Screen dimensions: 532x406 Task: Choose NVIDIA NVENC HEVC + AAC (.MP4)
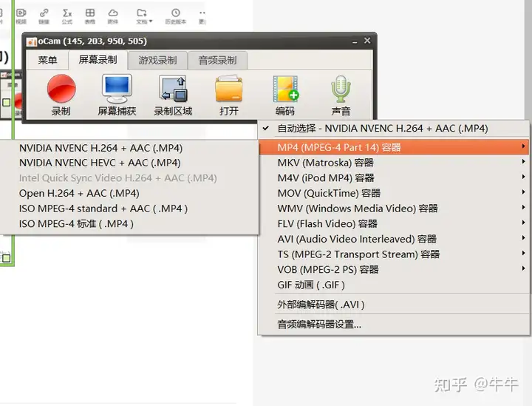129,163
